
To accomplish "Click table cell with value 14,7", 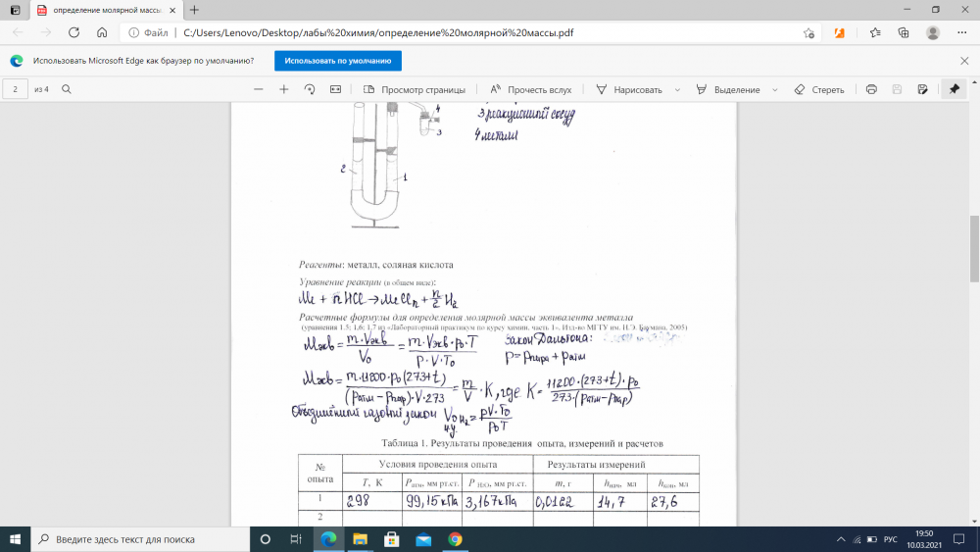I will [x=620, y=501].
